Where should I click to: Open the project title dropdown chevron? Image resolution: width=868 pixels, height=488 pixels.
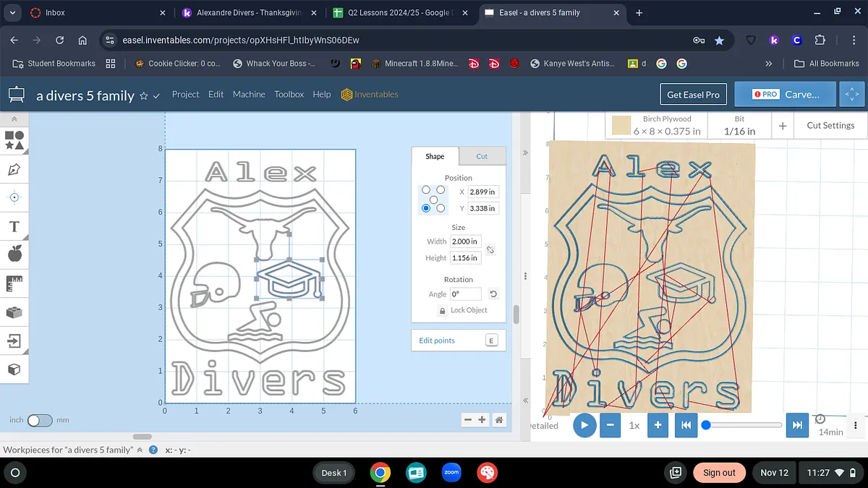(156, 95)
